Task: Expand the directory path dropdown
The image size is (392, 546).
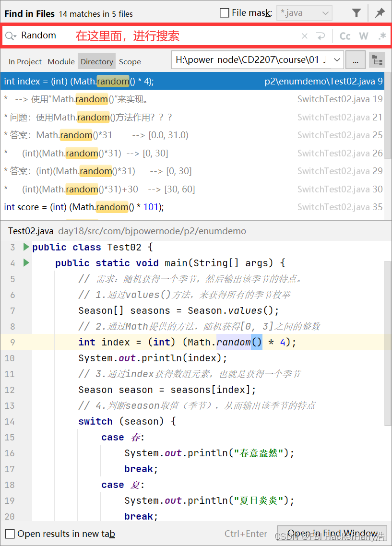Action: click(337, 60)
